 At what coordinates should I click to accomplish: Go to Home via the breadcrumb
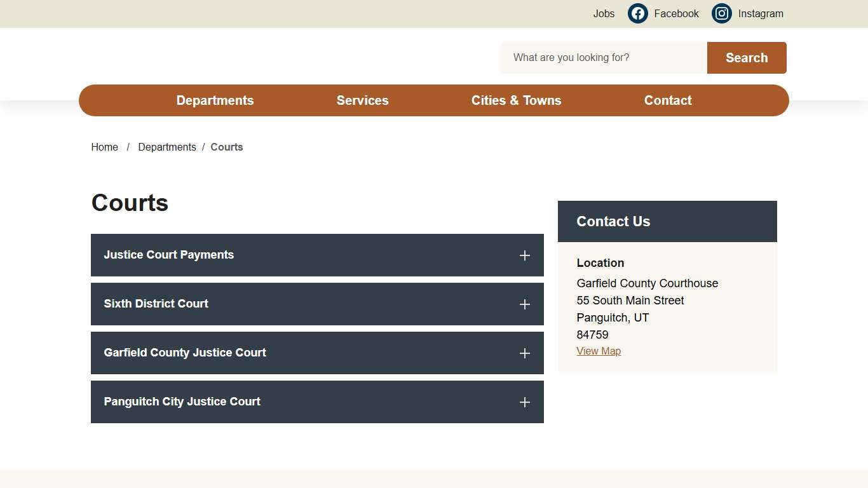(x=105, y=147)
